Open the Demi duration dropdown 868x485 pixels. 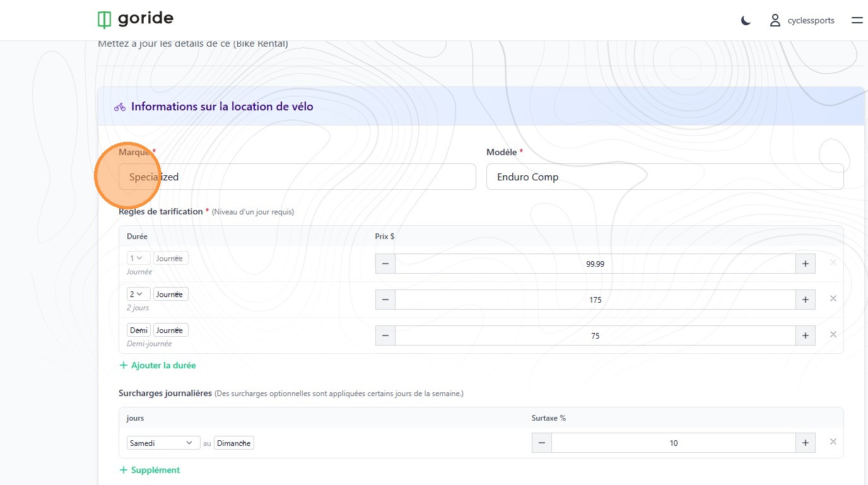(x=139, y=330)
